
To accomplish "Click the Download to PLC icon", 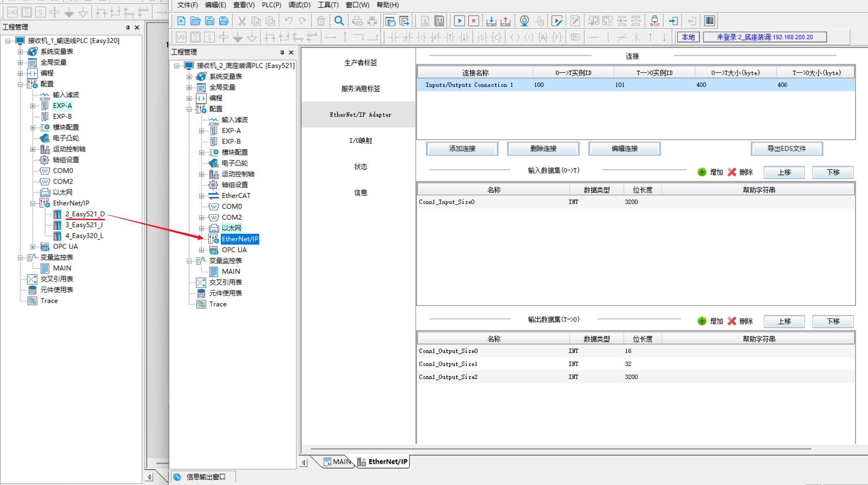I will [491, 21].
